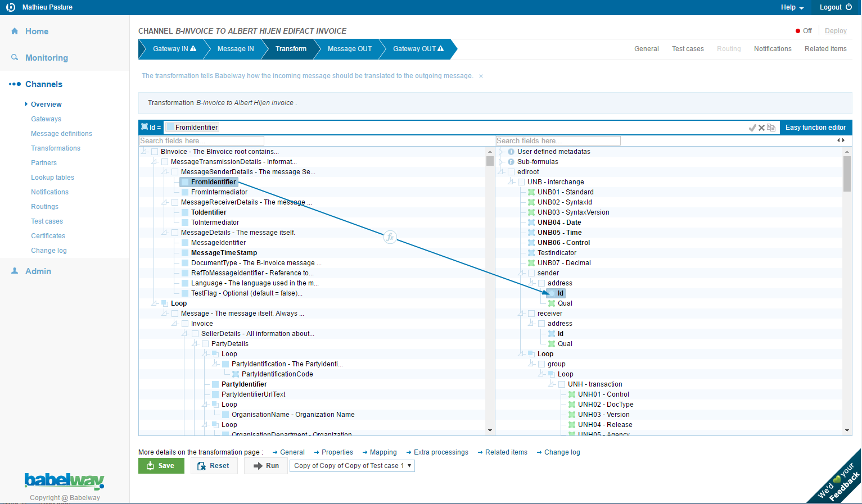Viewport: 862px width, 504px height.
Task: Switch to the Test cases tab
Action: 688,49
